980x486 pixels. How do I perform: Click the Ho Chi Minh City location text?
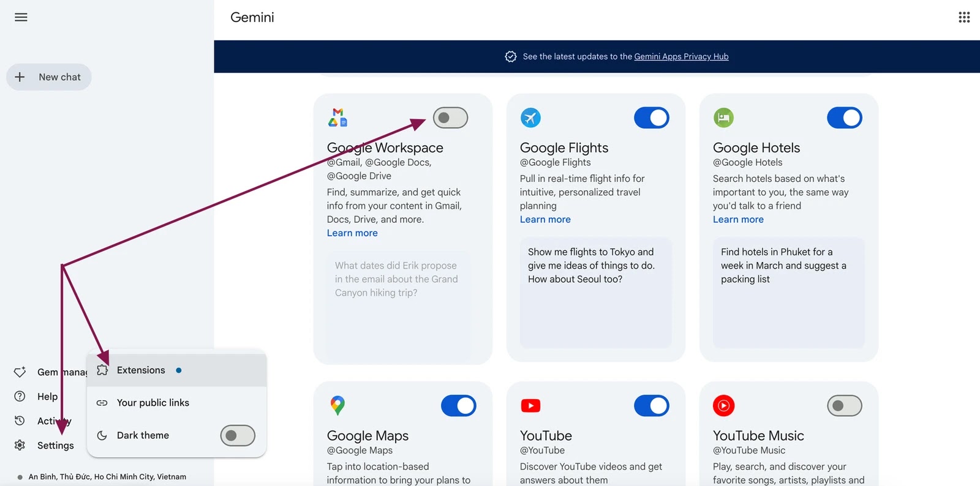point(107,477)
